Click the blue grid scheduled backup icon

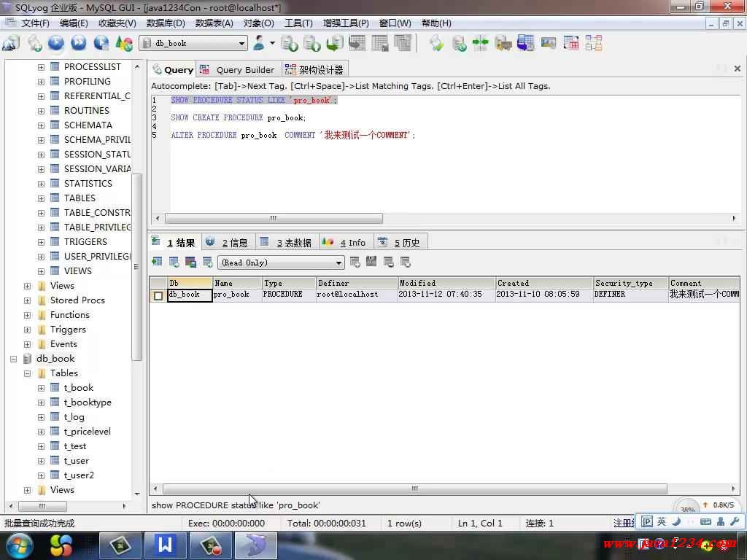[x=525, y=43]
